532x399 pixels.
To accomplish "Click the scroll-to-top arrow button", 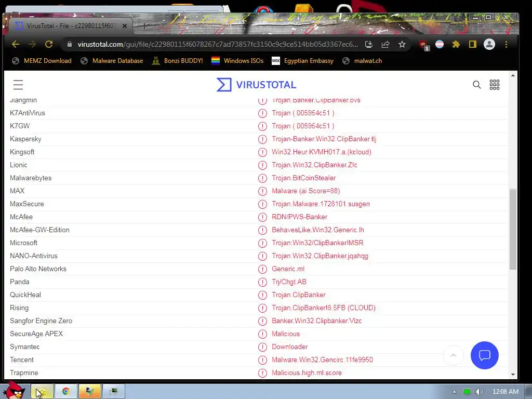I will pyautogui.click(x=453, y=355).
